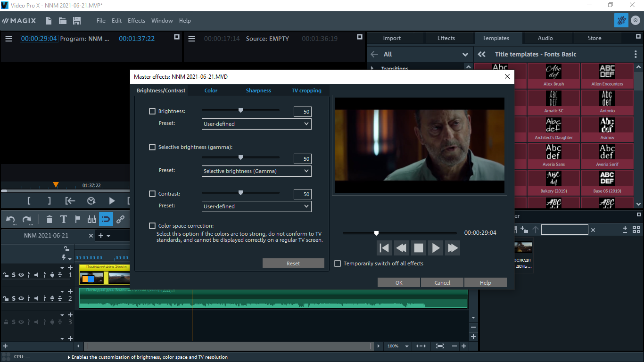Click the set marker flag icon

coord(78,219)
